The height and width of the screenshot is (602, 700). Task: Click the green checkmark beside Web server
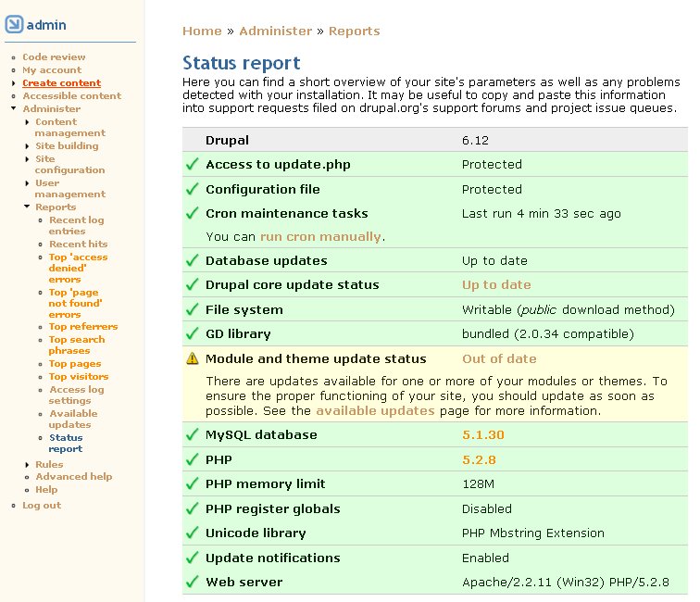(192, 583)
